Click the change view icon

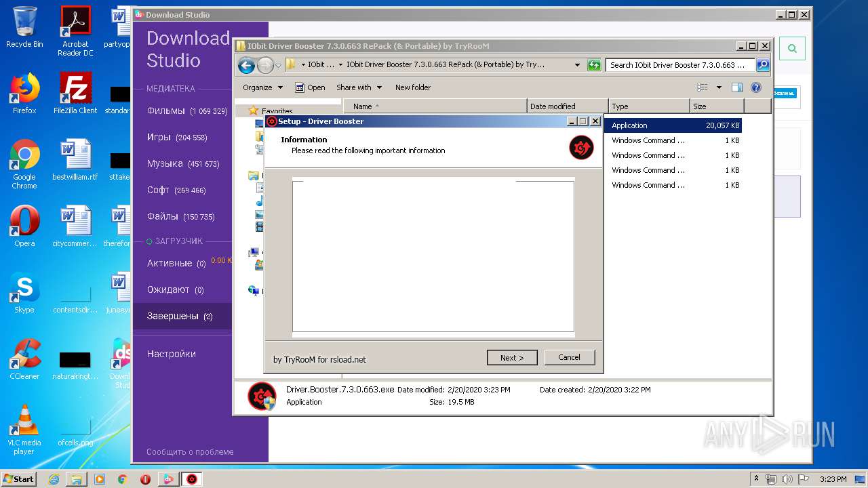pos(703,87)
